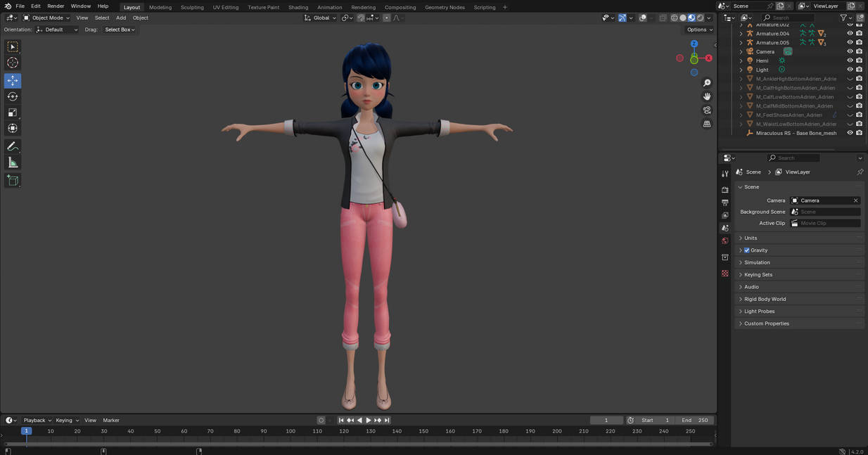Activate the Move tool
This screenshot has height=455, width=868.
tap(13, 81)
